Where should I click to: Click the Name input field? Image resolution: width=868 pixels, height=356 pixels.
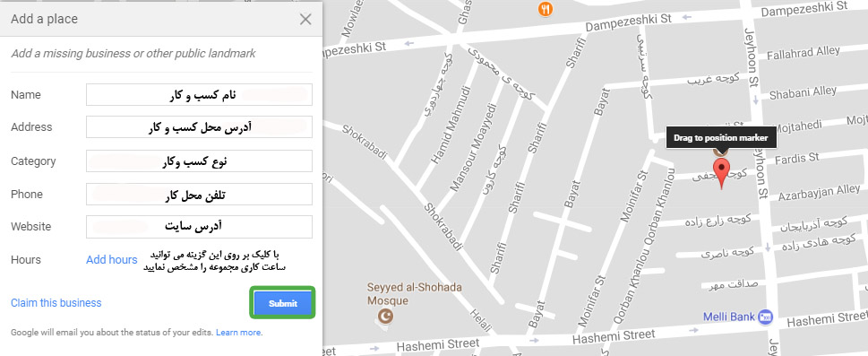coord(199,95)
